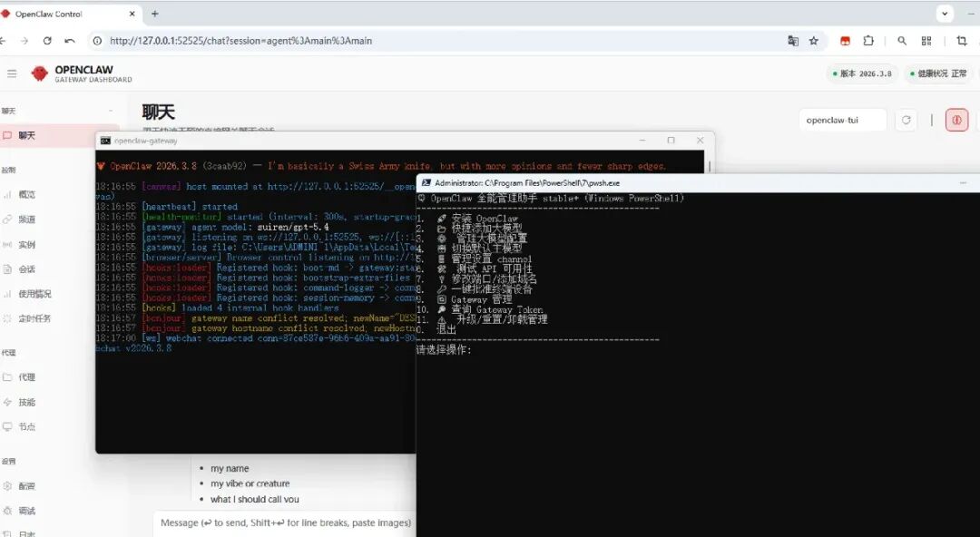Click '安装 OpenClaw' in PowerShell menu

[485, 219]
